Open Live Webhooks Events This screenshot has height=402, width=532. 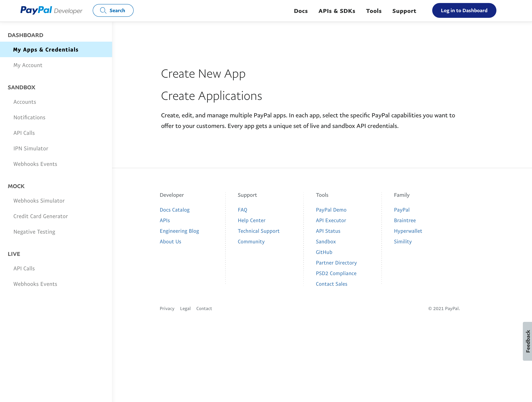click(35, 284)
